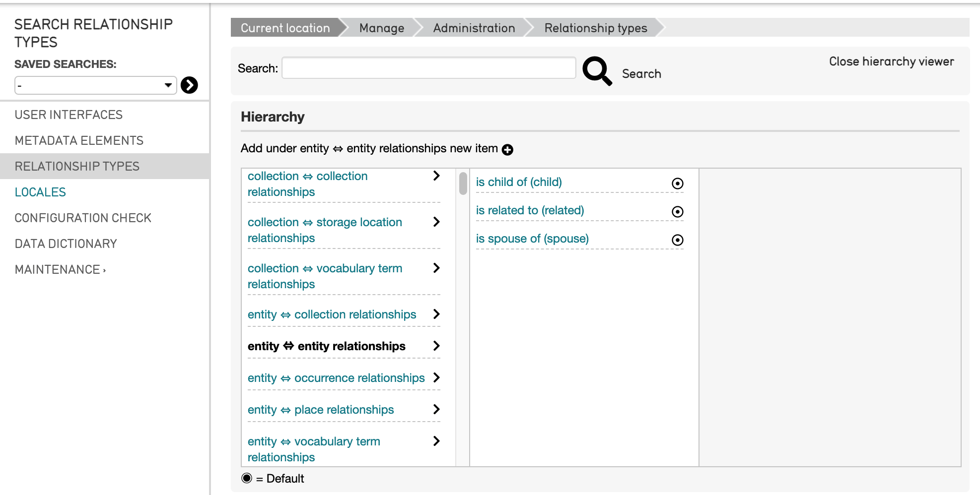Expand collection ⇔ vocabulary term relationships chevron

click(x=436, y=268)
